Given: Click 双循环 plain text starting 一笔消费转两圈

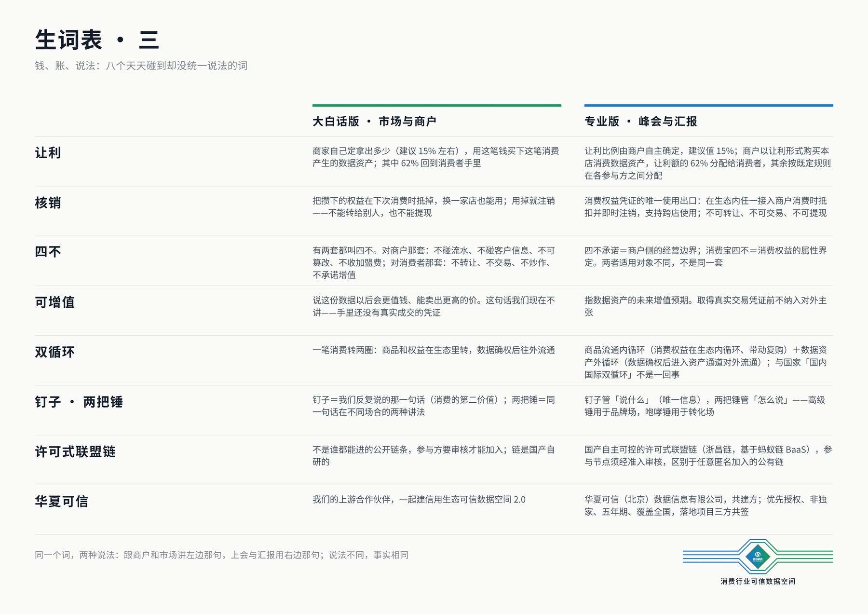Looking at the screenshot, I should (x=434, y=350).
